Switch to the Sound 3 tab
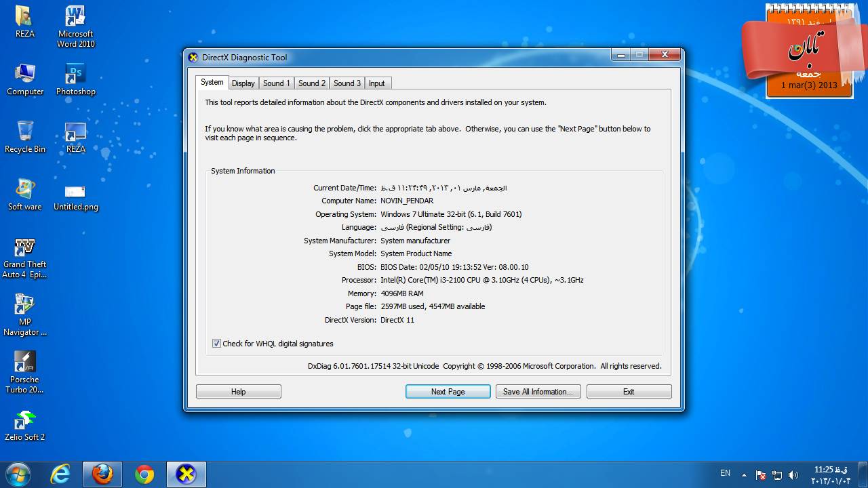 coord(347,83)
